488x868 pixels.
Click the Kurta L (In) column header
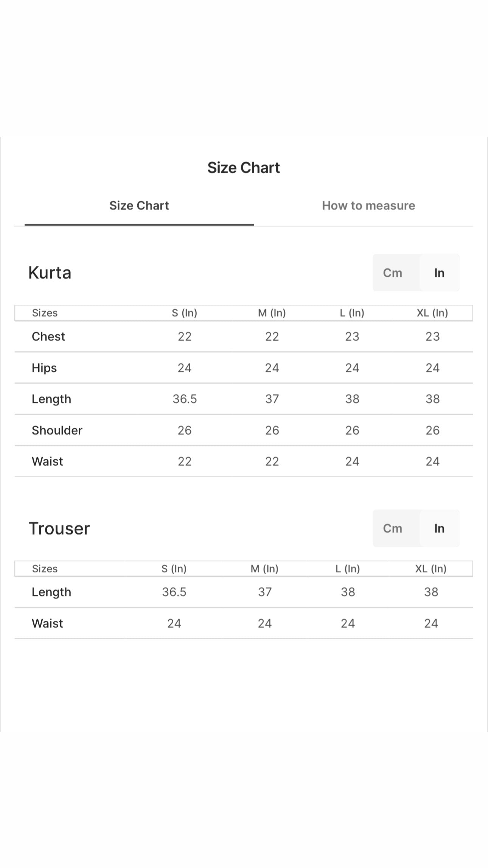click(352, 313)
